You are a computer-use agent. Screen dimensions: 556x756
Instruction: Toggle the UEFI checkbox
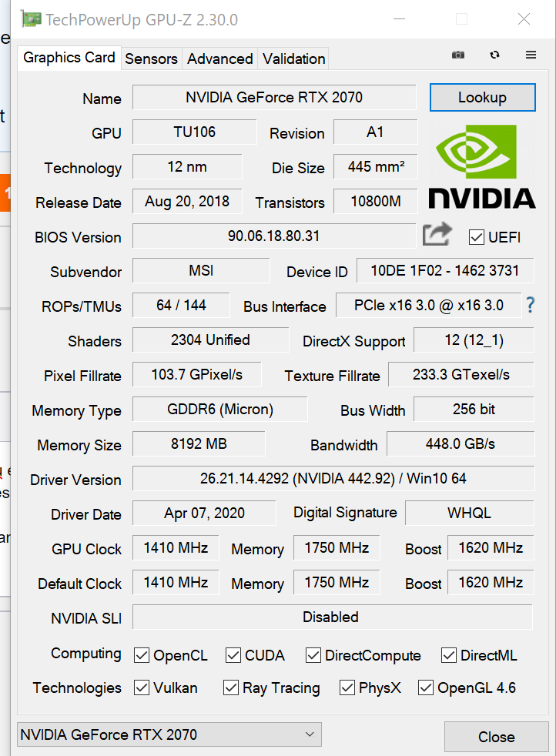pyautogui.click(x=477, y=237)
